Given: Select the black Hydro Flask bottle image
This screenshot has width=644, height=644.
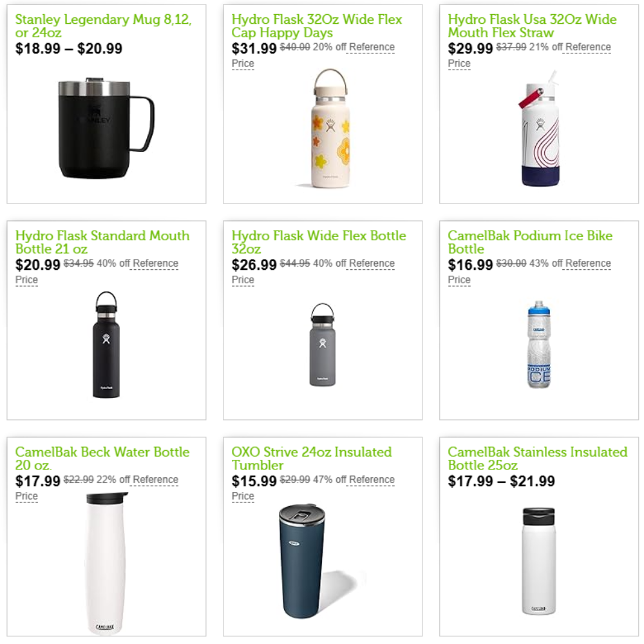Looking at the screenshot, I should click(x=106, y=345).
